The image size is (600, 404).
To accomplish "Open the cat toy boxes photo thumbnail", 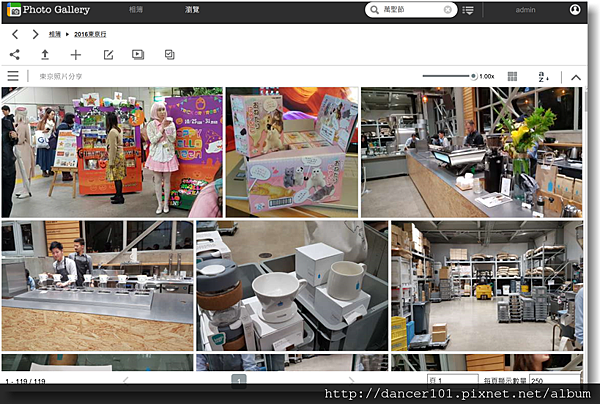I will (292, 152).
